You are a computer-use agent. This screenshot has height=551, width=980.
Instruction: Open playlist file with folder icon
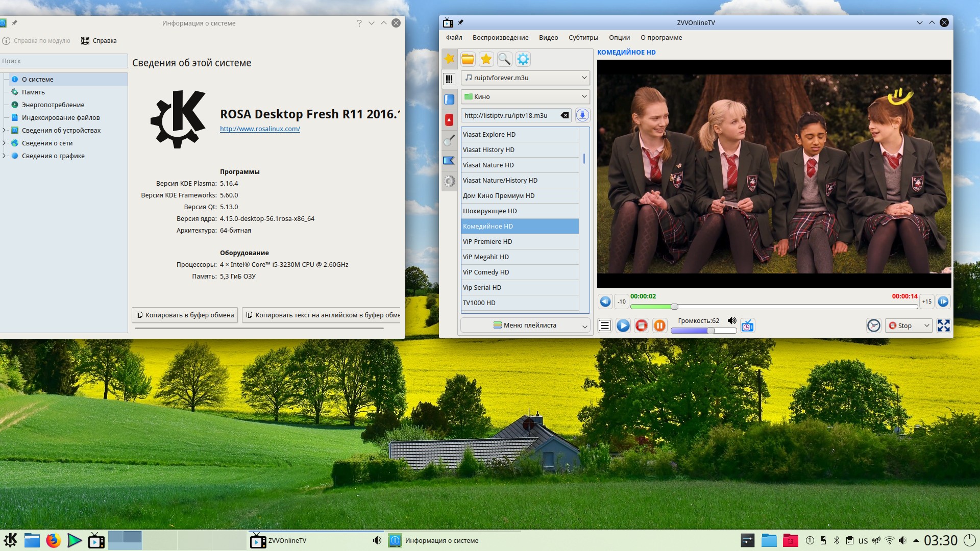coord(468,59)
